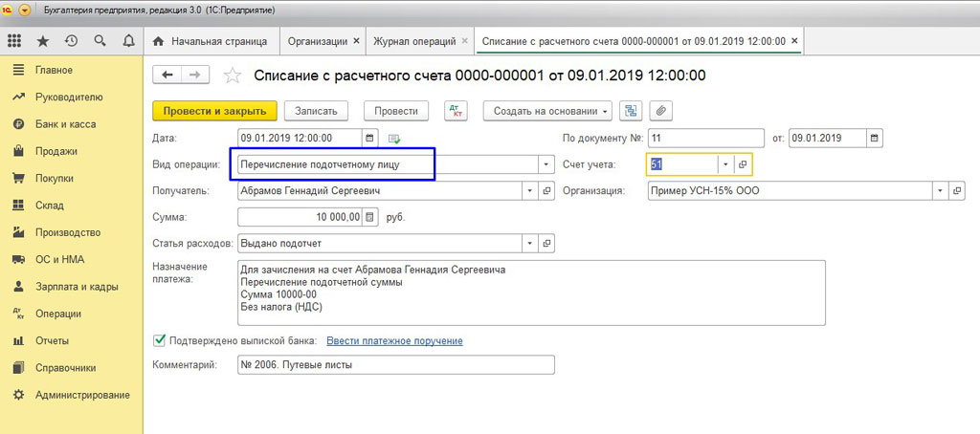This screenshot has height=434, width=980.
Task: Click Провести и закрыть button
Action: (215, 111)
